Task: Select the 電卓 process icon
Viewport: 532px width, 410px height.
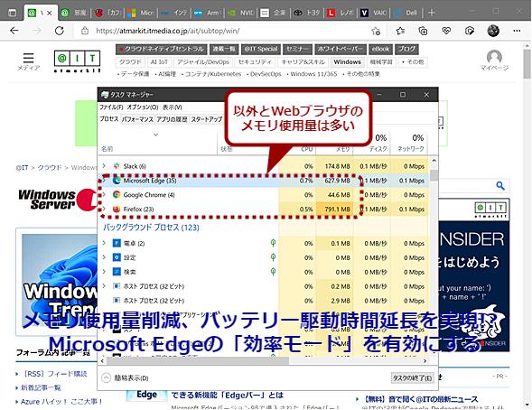Action: pos(117,243)
